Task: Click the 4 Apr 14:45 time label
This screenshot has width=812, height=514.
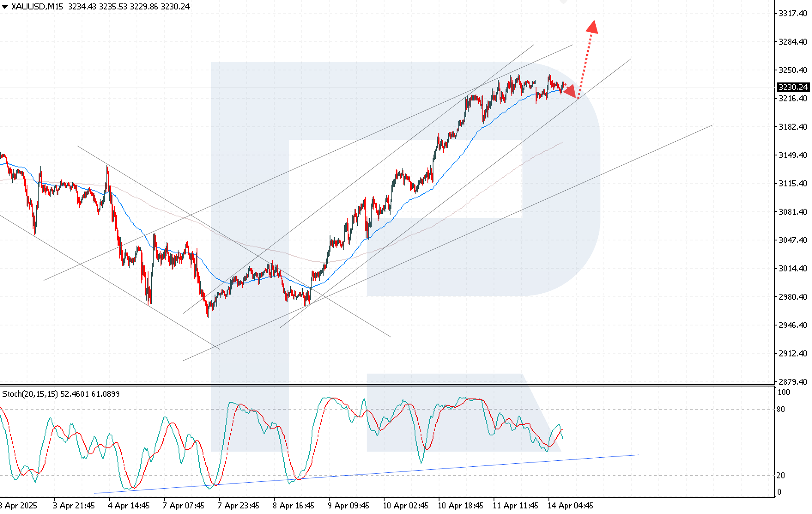Action: point(128,505)
